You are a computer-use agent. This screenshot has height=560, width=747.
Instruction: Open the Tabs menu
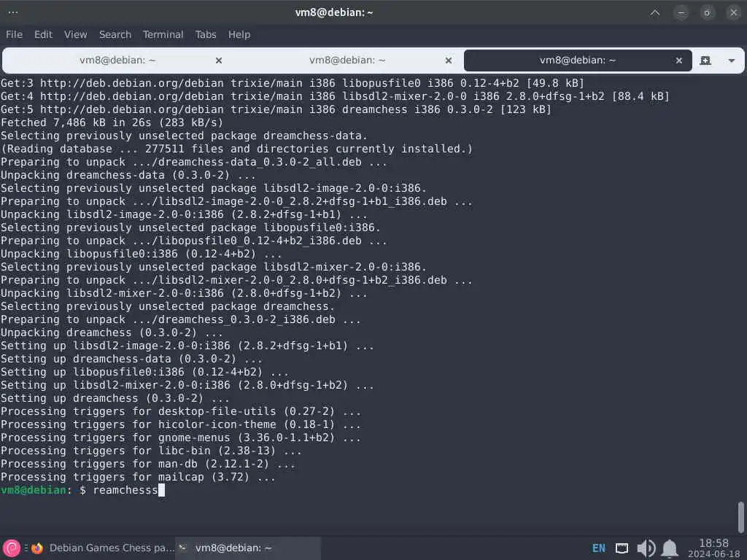(x=206, y=34)
